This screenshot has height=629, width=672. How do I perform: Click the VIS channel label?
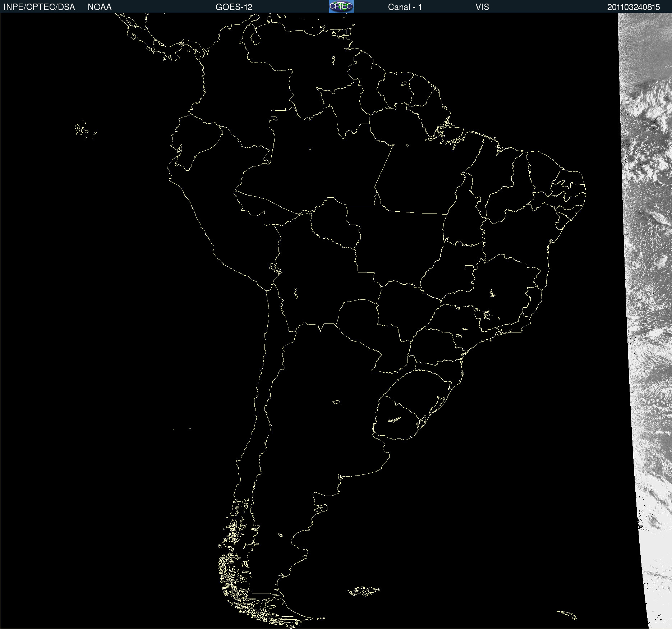(x=482, y=7)
